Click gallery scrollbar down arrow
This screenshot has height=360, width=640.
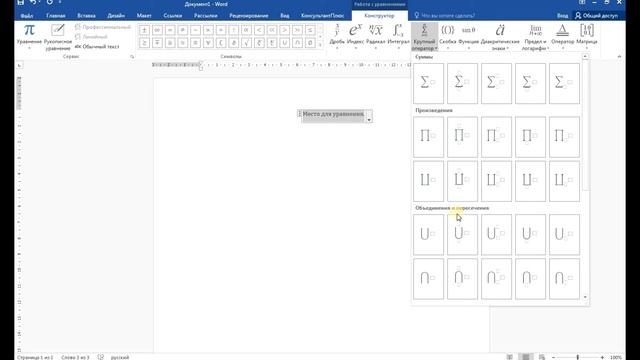coord(585,297)
